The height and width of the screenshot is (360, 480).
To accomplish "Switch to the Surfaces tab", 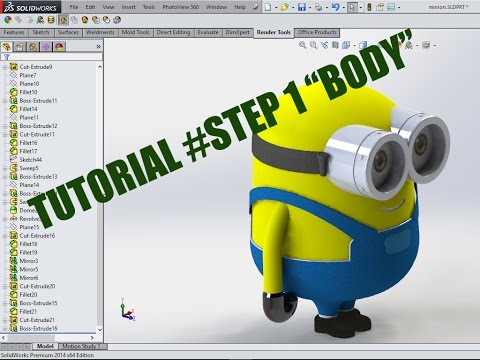I will click(68, 32).
